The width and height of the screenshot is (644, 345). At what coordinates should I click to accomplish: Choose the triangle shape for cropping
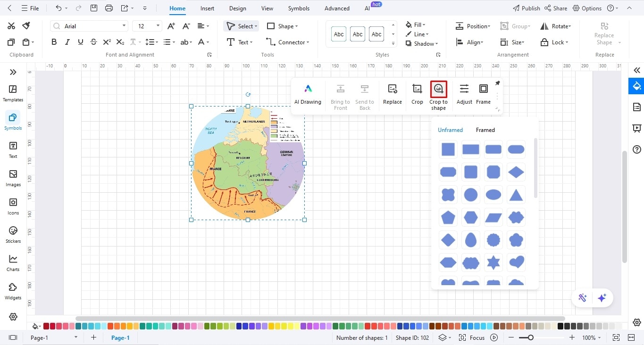[516, 195]
